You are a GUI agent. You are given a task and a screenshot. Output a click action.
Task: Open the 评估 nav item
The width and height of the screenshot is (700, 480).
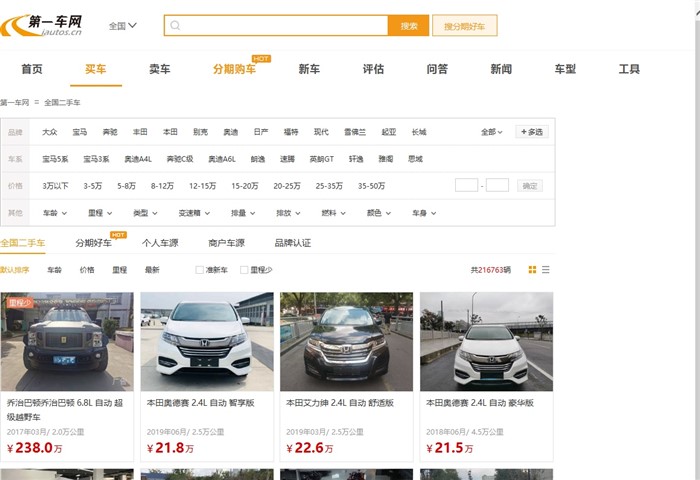(373, 69)
